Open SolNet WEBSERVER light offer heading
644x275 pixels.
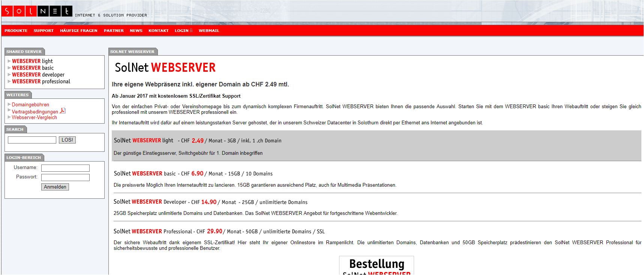[x=143, y=141]
